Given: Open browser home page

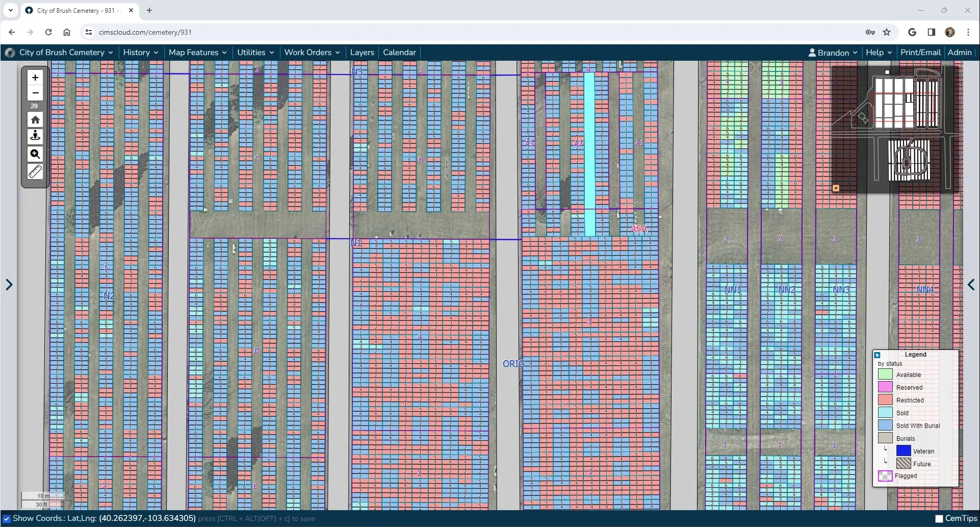Looking at the screenshot, I should [x=67, y=32].
